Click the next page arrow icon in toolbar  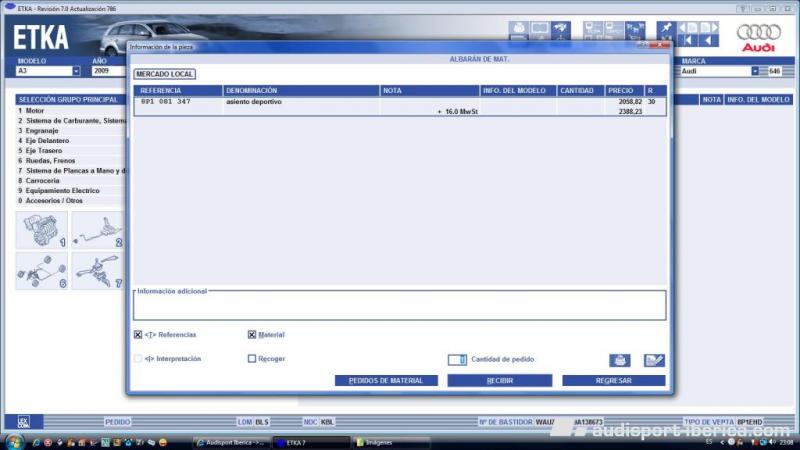(709, 28)
